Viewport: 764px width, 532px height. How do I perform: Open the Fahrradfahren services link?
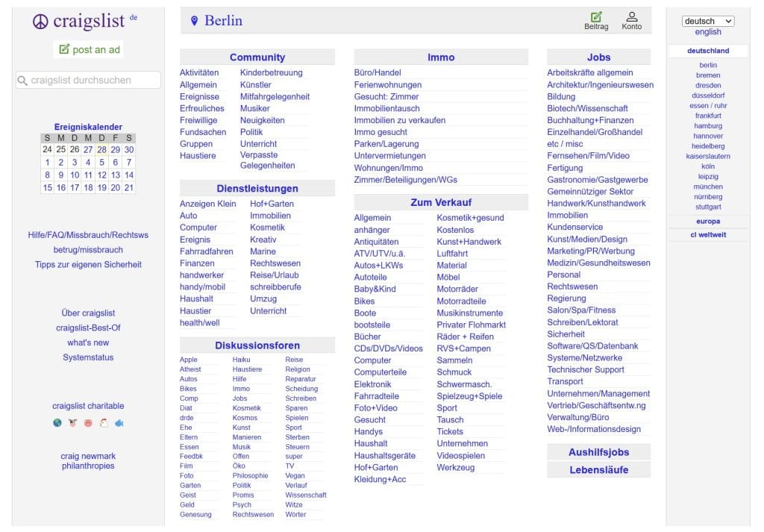pos(207,251)
